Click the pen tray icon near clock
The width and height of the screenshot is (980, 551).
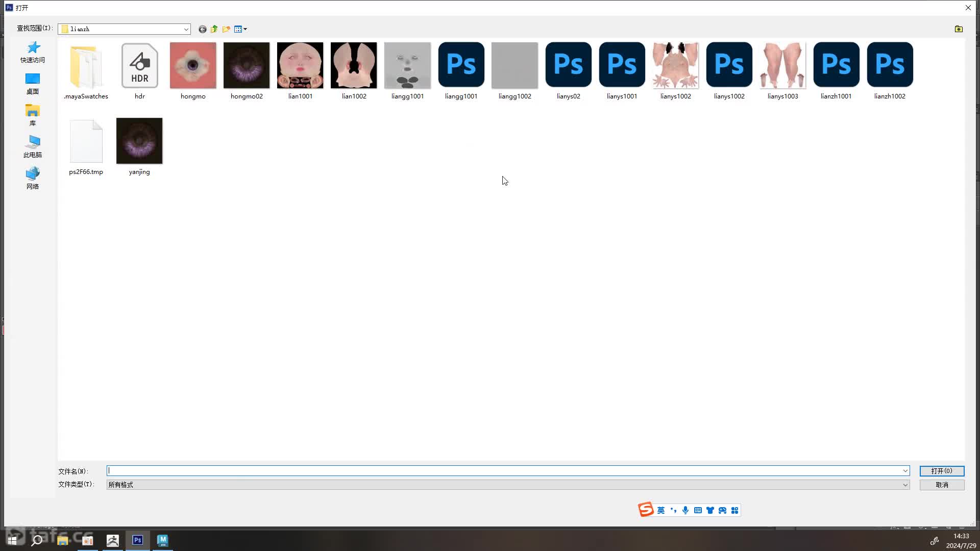pyautogui.click(x=935, y=541)
